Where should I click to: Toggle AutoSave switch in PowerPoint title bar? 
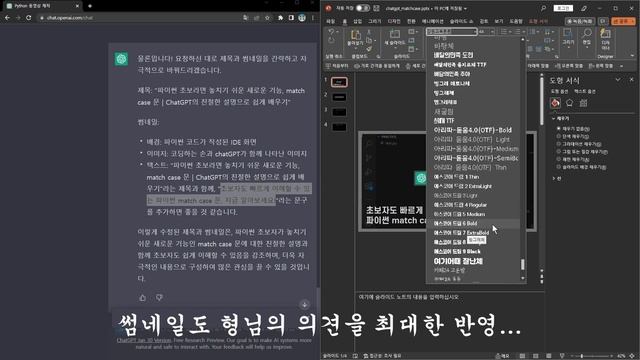362,8
